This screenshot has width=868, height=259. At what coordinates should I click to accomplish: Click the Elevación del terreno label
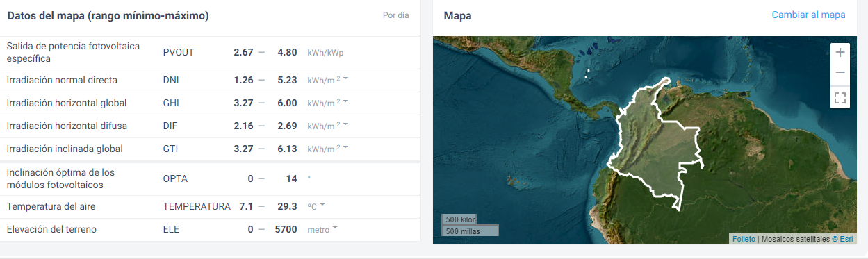[51, 229]
